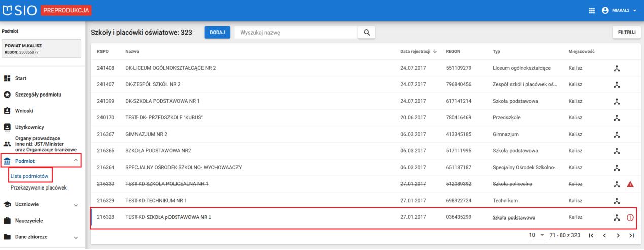Click Szczegóły podmiotu star icon
The image size is (644, 250).
(7, 95)
